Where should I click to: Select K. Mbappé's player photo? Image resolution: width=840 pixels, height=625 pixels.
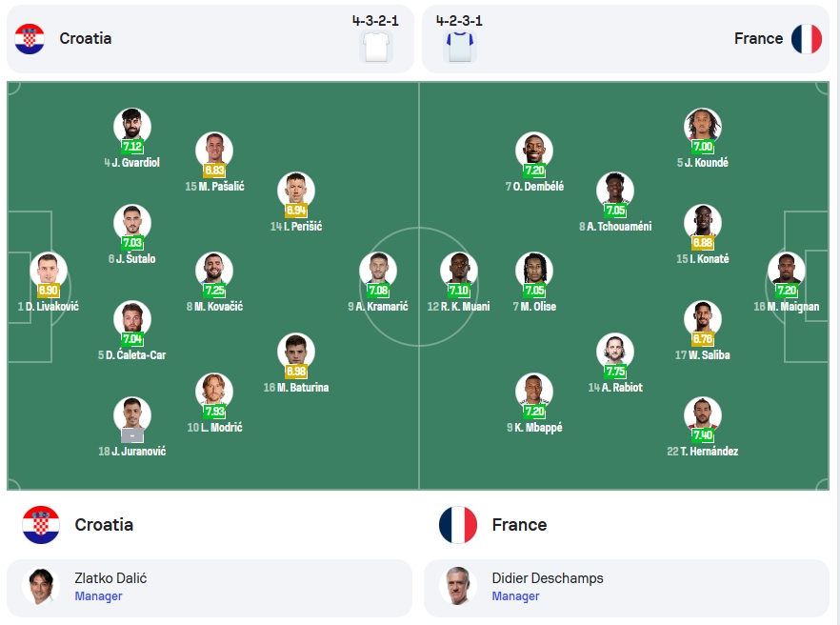pyautogui.click(x=534, y=391)
